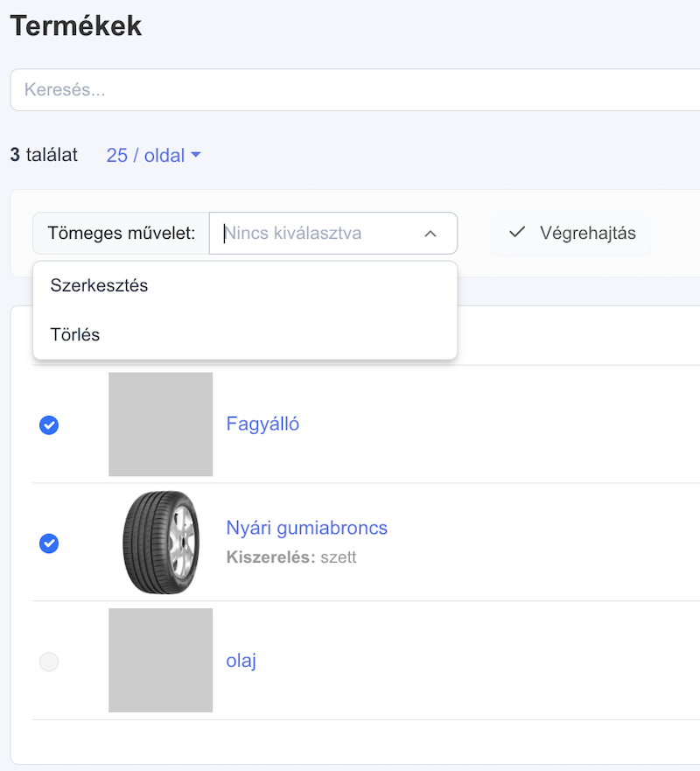Uncheck the Nyári gumiabroncs row checkbox

pyautogui.click(x=49, y=543)
